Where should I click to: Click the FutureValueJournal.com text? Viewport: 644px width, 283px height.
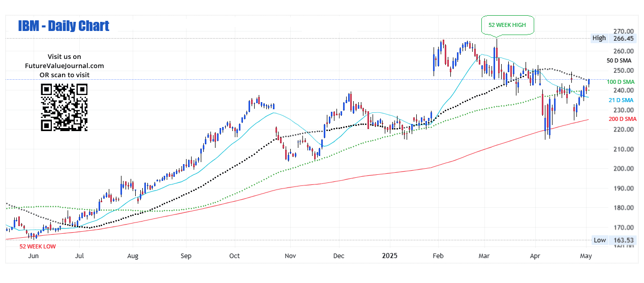click(65, 66)
